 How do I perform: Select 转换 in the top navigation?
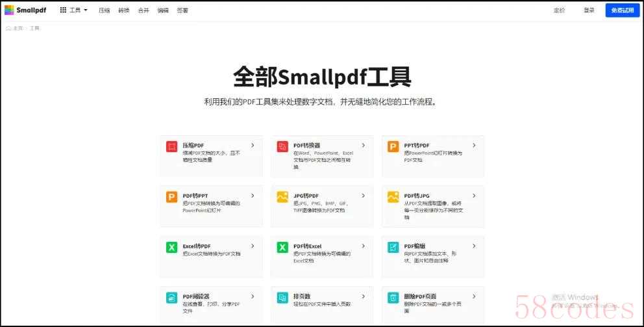point(124,10)
